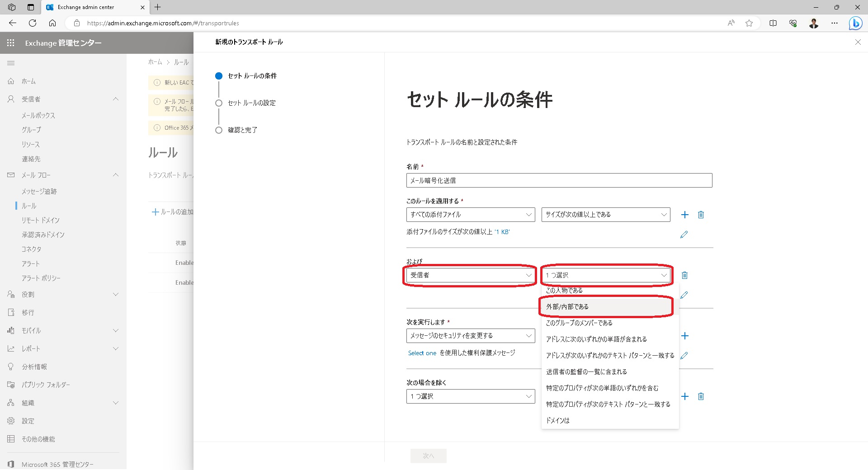Collapse the navigation pane via hamburger icon
Image resolution: width=868 pixels, height=470 pixels.
click(x=11, y=63)
